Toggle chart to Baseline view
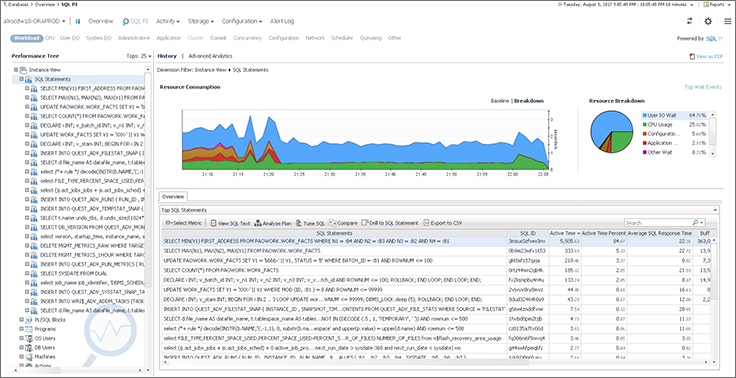Screen dimensions: 736x378 pos(500,101)
